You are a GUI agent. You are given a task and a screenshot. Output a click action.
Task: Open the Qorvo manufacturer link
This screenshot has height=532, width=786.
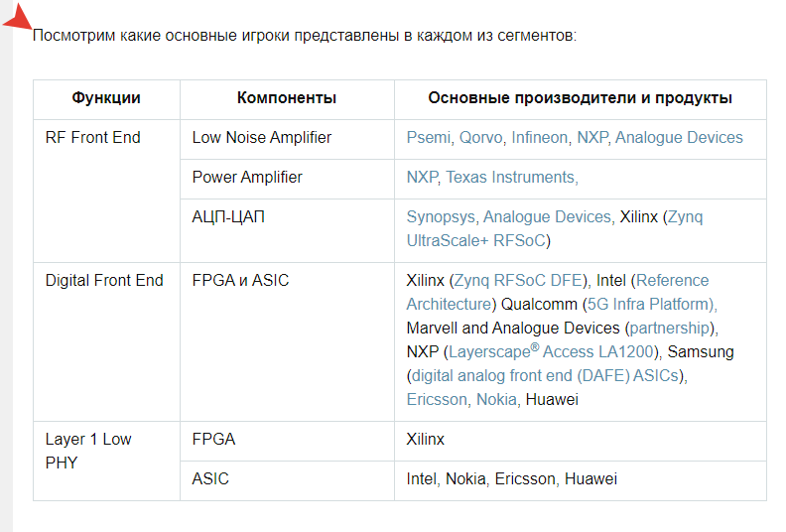pyautogui.click(x=480, y=137)
